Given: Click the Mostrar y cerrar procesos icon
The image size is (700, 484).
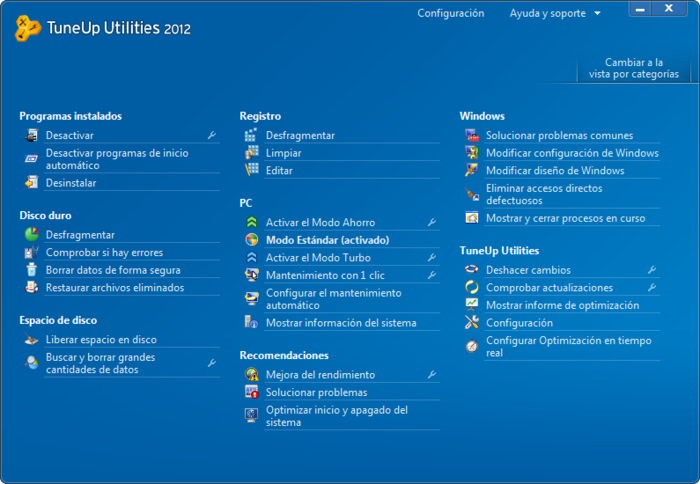Looking at the screenshot, I should pos(471,218).
